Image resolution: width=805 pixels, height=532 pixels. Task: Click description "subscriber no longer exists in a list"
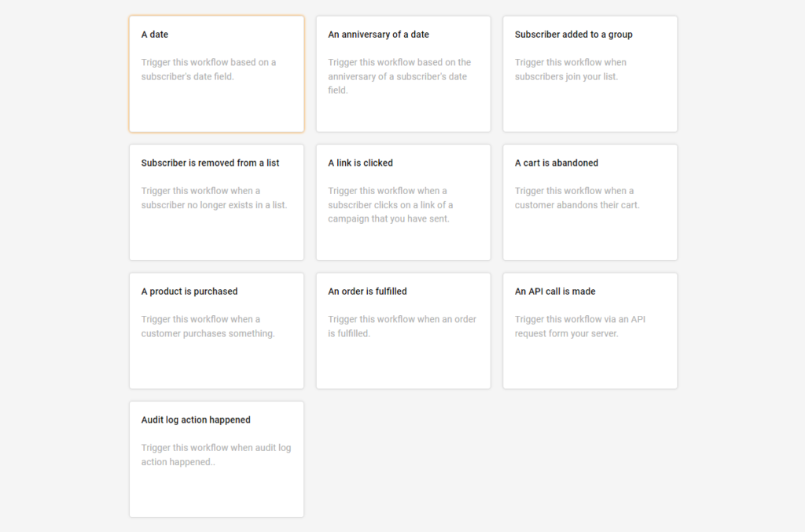pos(213,204)
